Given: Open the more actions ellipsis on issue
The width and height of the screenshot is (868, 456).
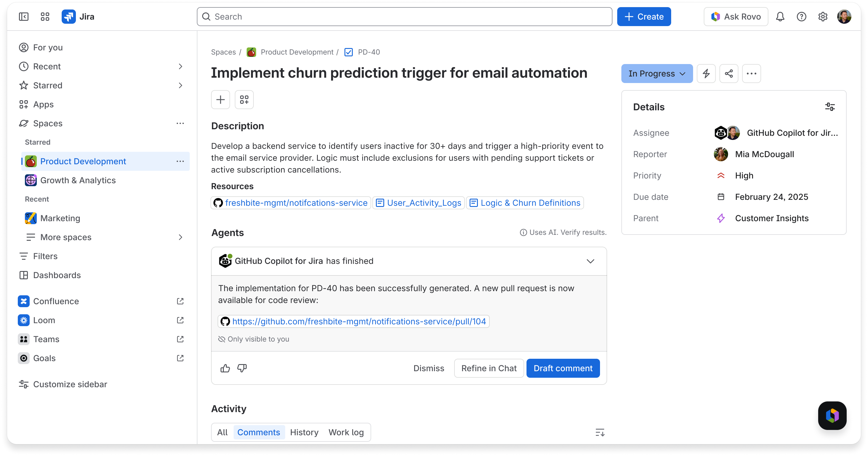Looking at the screenshot, I should (x=751, y=74).
